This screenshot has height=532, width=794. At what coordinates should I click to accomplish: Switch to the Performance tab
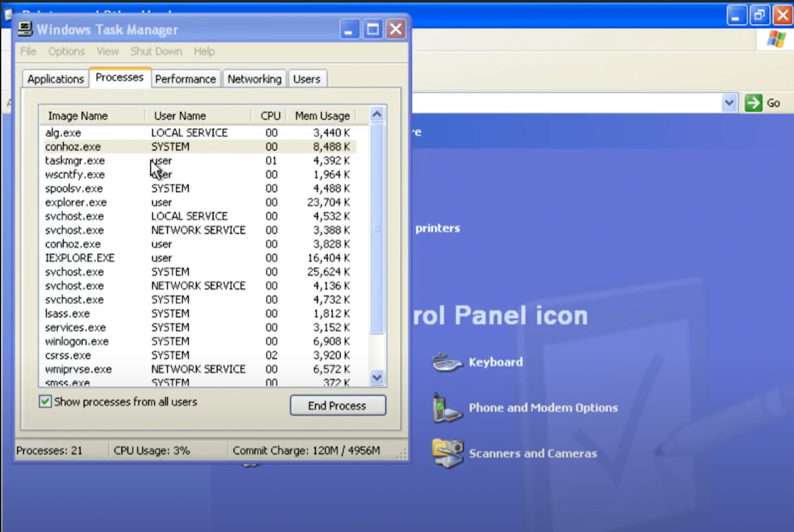[185, 79]
